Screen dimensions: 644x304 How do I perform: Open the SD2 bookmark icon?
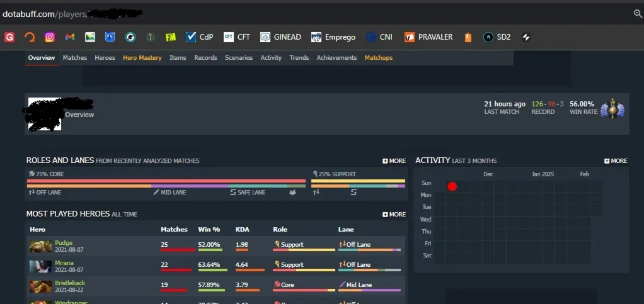point(497,37)
